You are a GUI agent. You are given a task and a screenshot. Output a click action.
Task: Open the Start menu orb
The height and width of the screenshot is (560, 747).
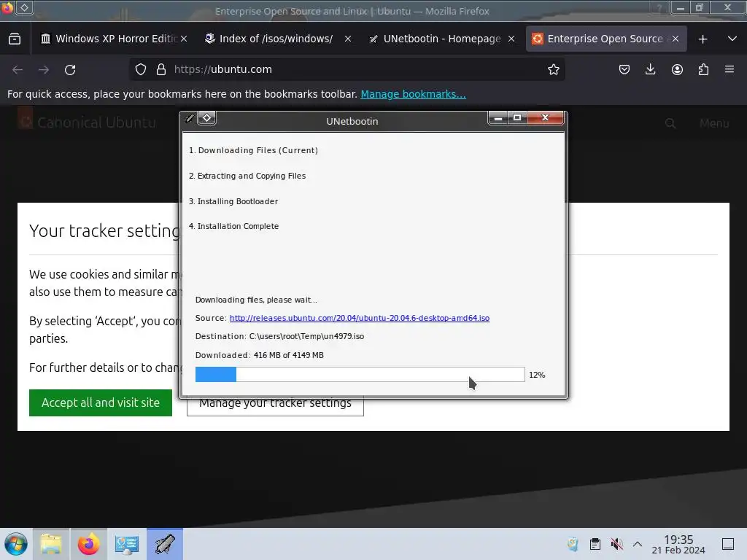pos(16,544)
